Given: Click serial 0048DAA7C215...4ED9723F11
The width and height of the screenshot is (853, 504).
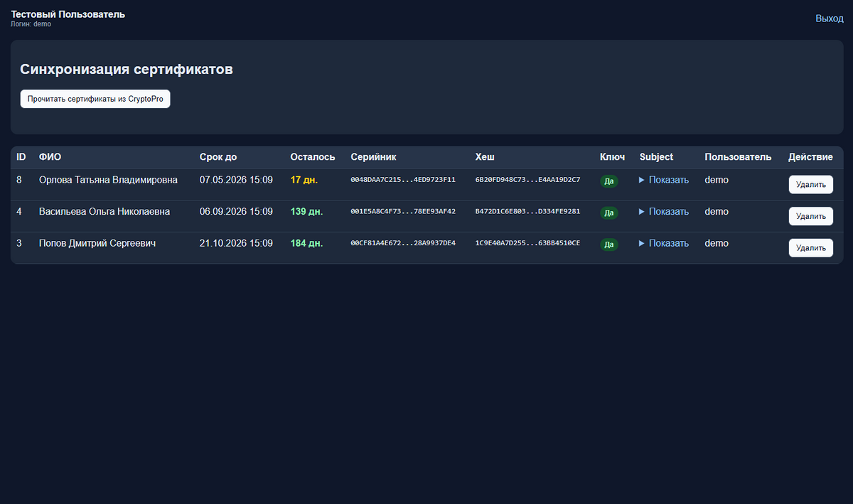Looking at the screenshot, I should [403, 180].
